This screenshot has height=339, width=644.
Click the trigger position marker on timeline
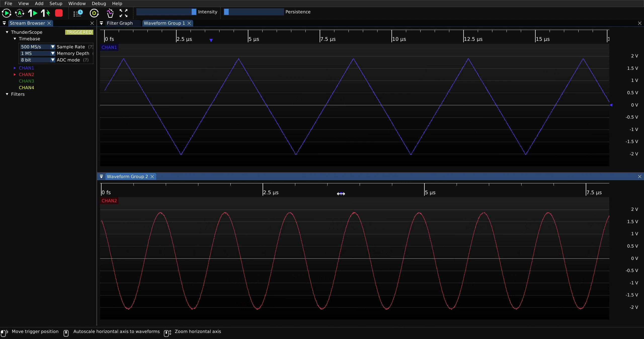211,40
